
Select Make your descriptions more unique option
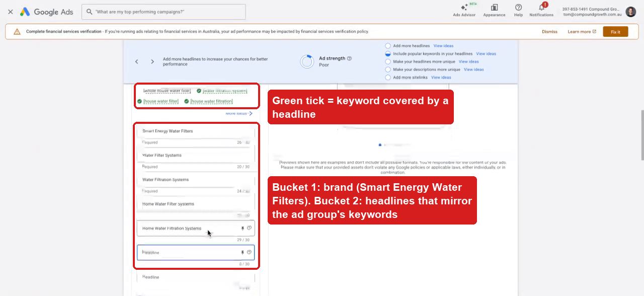[x=388, y=69]
